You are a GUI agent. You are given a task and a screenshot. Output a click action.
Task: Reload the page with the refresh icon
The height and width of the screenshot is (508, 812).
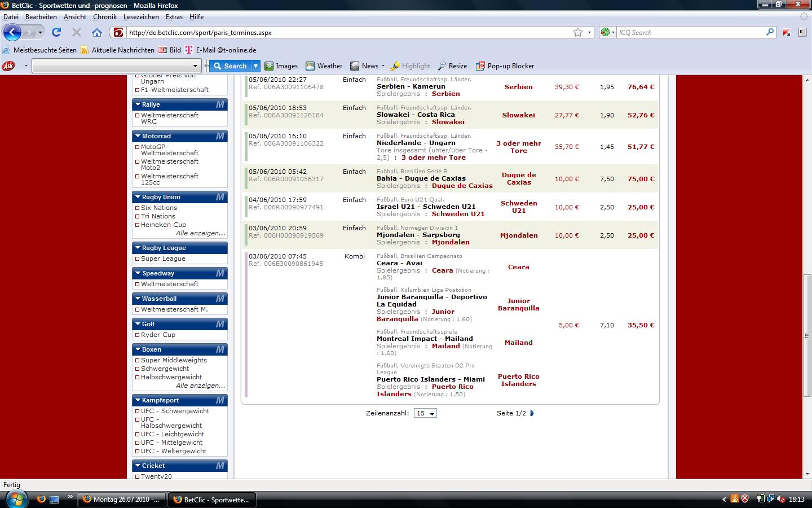coord(56,32)
